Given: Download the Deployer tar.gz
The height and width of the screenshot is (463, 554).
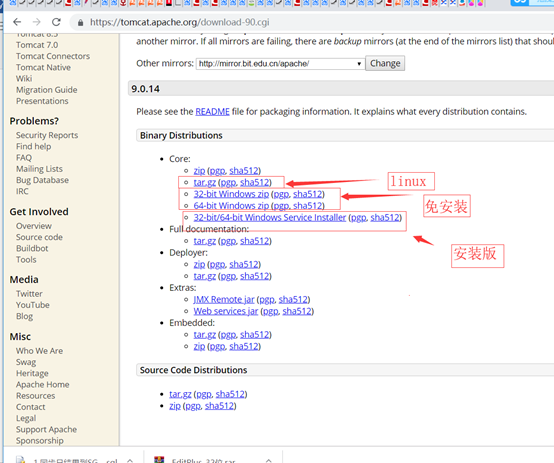Looking at the screenshot, I should point(205,276).
